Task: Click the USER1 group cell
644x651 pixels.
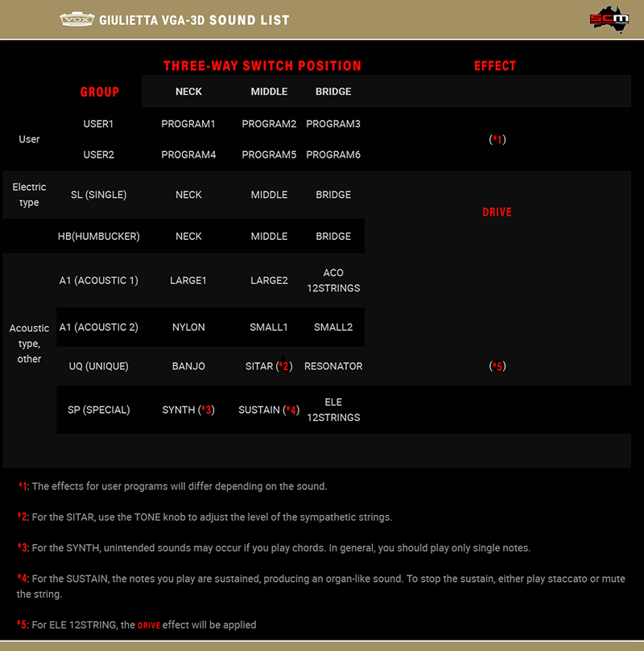Action: point(98,124)
